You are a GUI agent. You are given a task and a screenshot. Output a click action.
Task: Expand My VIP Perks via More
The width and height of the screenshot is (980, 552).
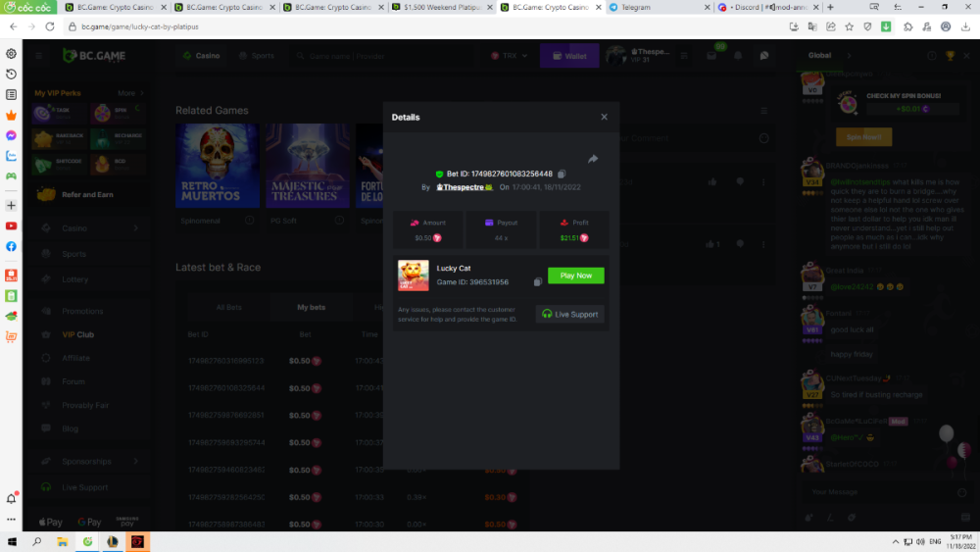click(x=130, y=93)
